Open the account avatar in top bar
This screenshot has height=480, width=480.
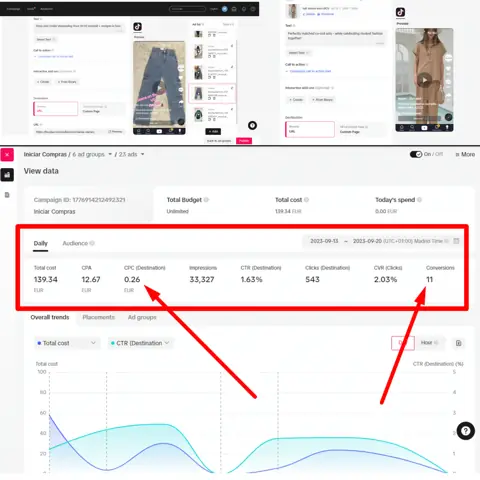[225, 9]
